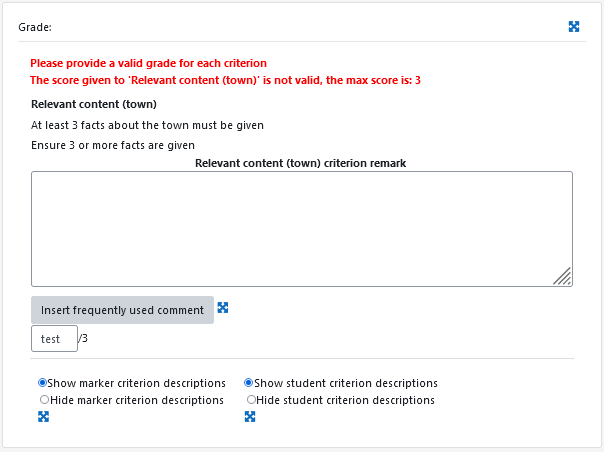Click 'At least 3 facts about the town' description
Image resolution: width=604 pixels, height=452 pixels.
(148, 125)
